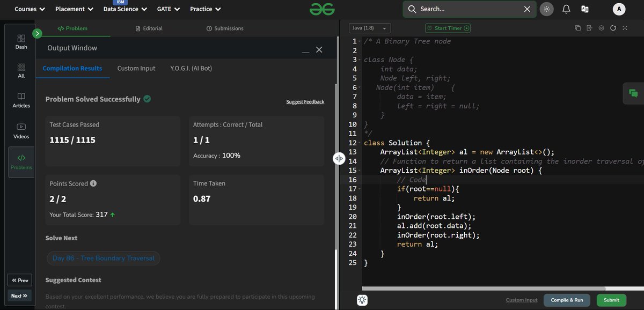Reset code with refresh icon
Screen dimensions: 644x310
[613, 28]
